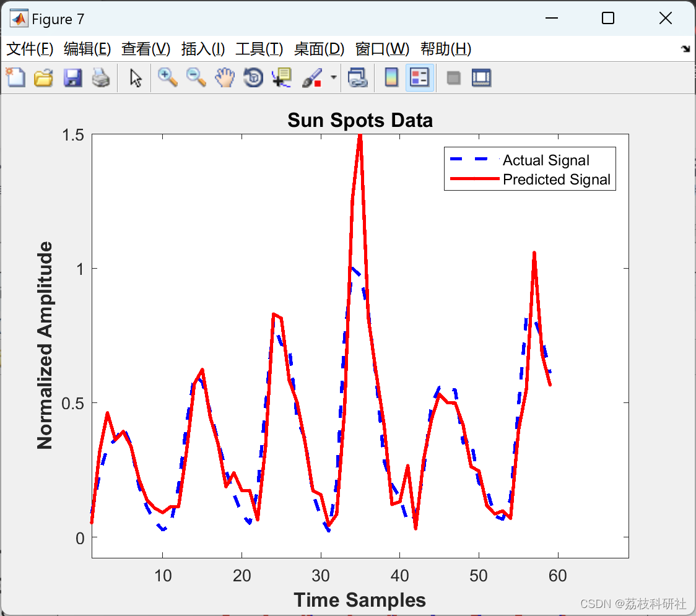Image resolution: width=696 pixels, height=616 pixels.
Task: Open the 文件(F) menu
Action: click(x=30, y=49)
